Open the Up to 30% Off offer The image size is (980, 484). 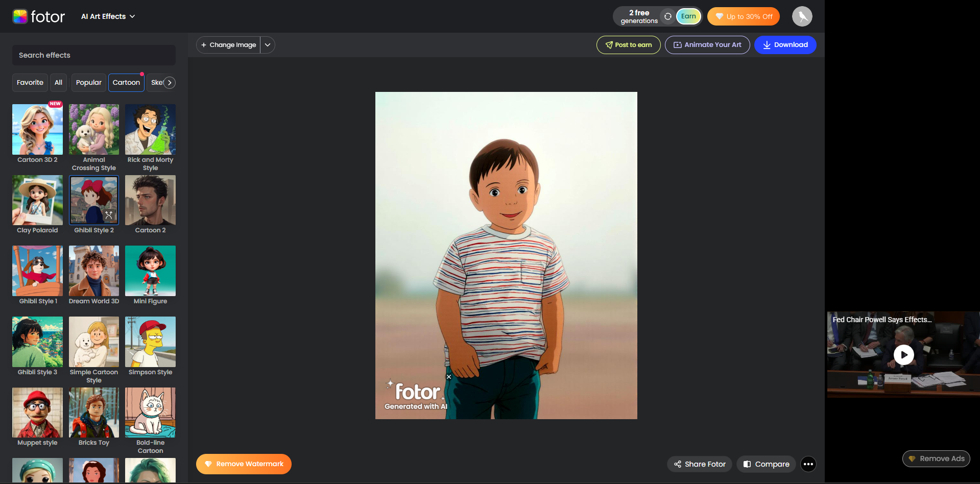point(743,16)
